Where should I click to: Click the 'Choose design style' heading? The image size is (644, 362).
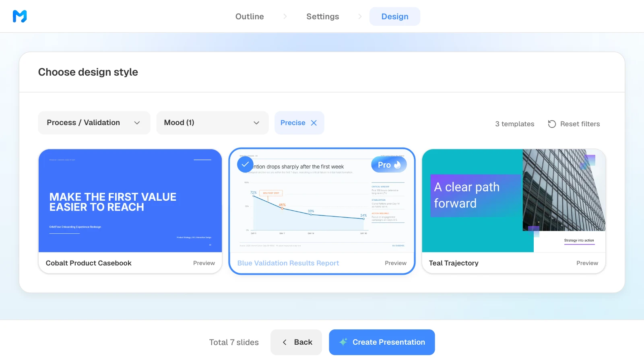point(88,72)
